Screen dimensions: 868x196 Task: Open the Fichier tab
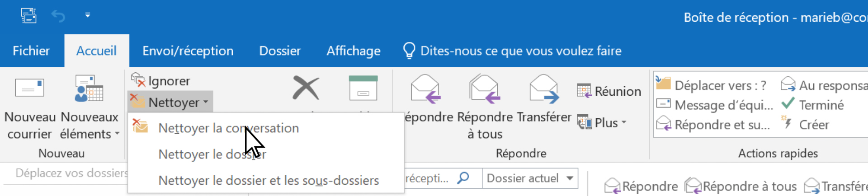(31, 51)
